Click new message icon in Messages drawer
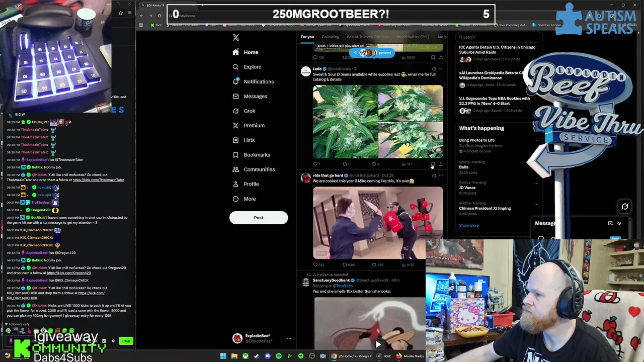 tap(610, 223)
